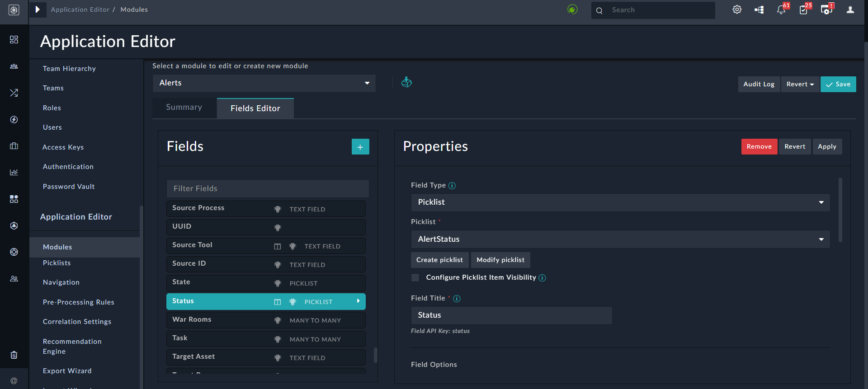
Task: Click the Properties panel vertical scrollbar
Action: [840, 210]
